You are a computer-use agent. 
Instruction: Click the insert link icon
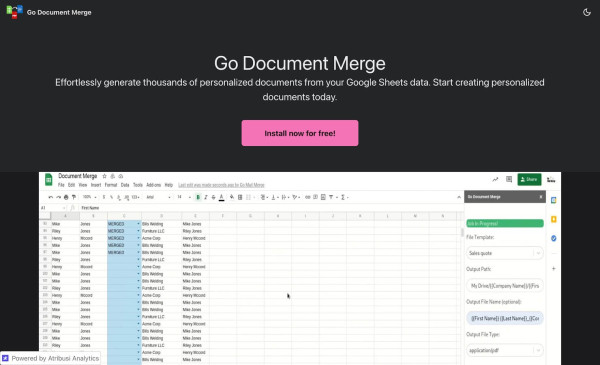[x=308, y=197]
